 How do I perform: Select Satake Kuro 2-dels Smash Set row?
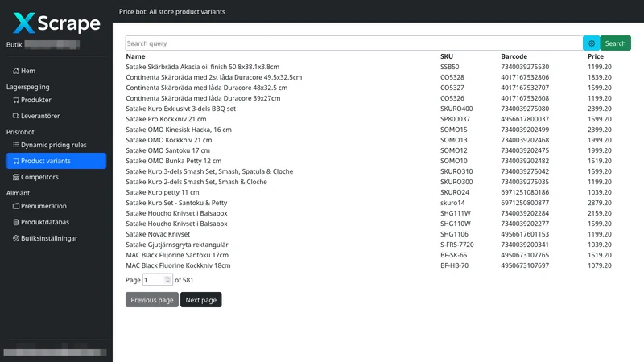pos(378,182)
